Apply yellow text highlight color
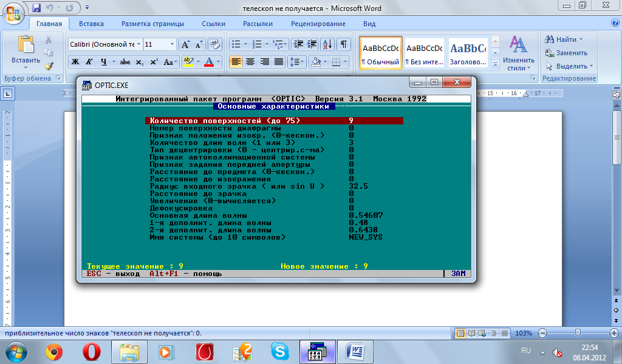 pyautogui.click(x=188, y=62)
